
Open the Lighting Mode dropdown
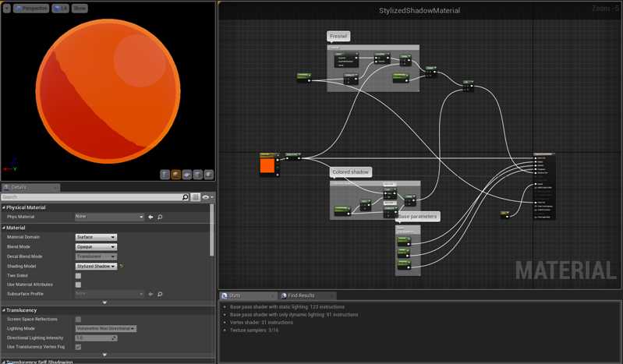[x=106, y=329]
